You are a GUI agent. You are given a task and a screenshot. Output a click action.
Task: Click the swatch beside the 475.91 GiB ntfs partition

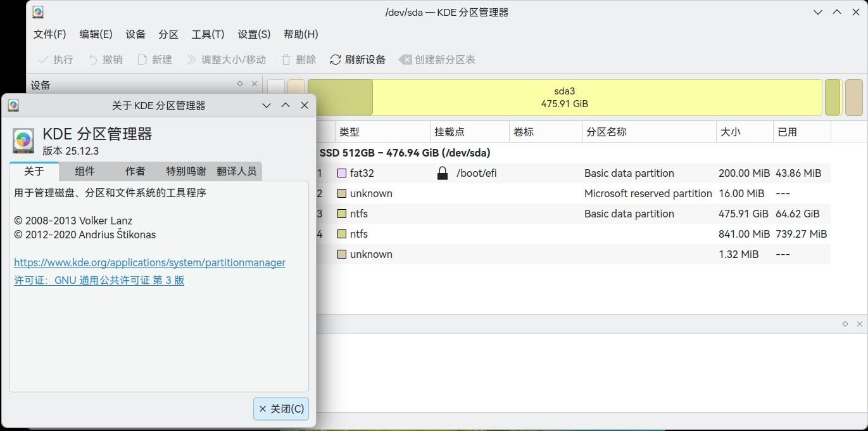[342, 214]
